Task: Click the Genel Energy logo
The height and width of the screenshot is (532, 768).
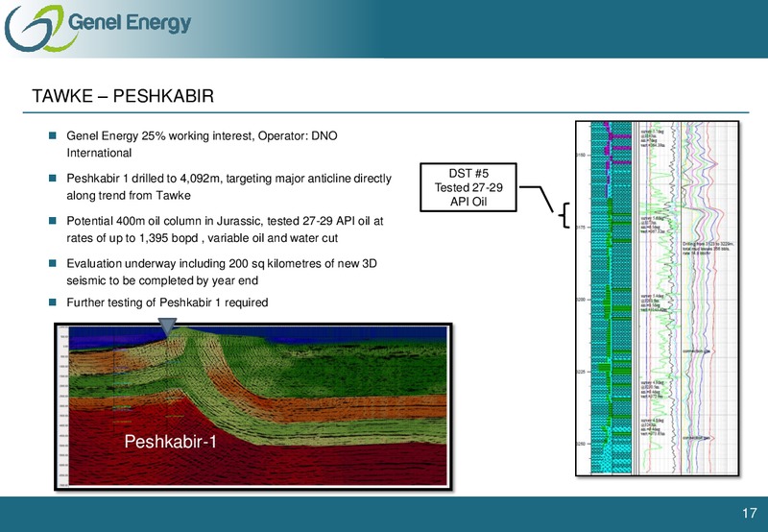Action: [x=98, y=28]
